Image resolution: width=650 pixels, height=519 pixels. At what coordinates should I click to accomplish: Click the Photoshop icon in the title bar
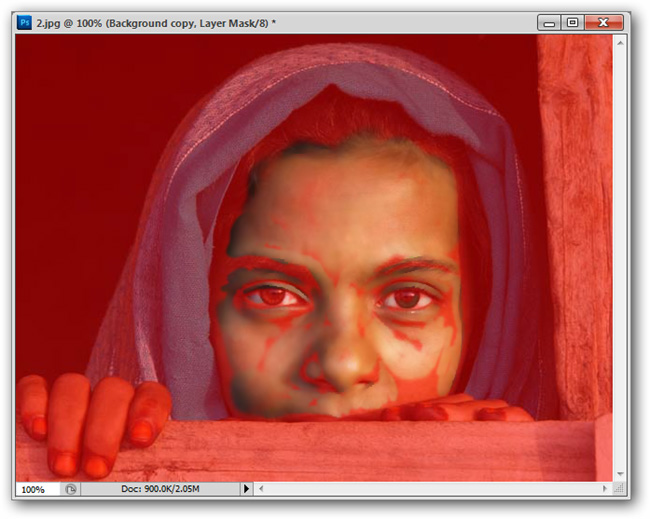[24, 22]
